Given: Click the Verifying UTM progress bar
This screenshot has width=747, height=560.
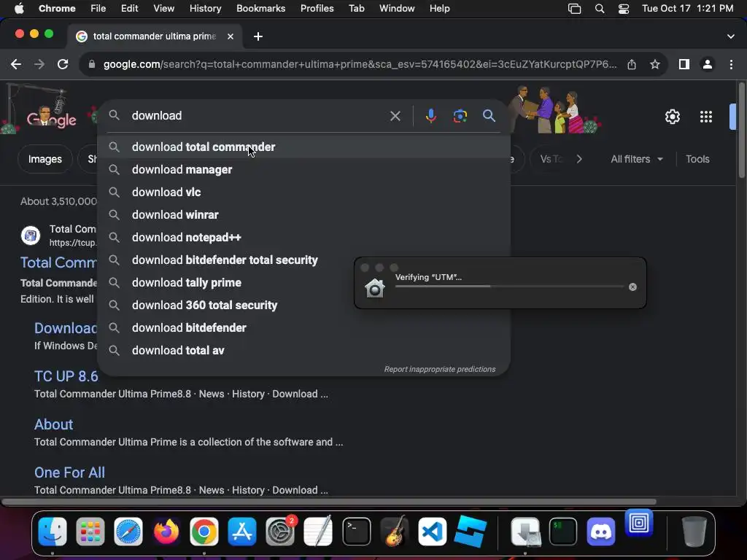Looking at the screenshot, I should [x=509, y=286].
